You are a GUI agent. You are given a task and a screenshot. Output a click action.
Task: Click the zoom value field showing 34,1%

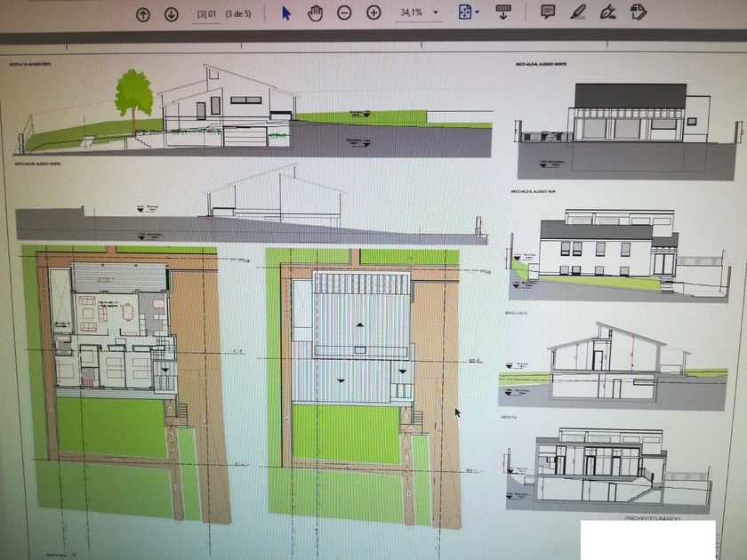coord(412,12)
